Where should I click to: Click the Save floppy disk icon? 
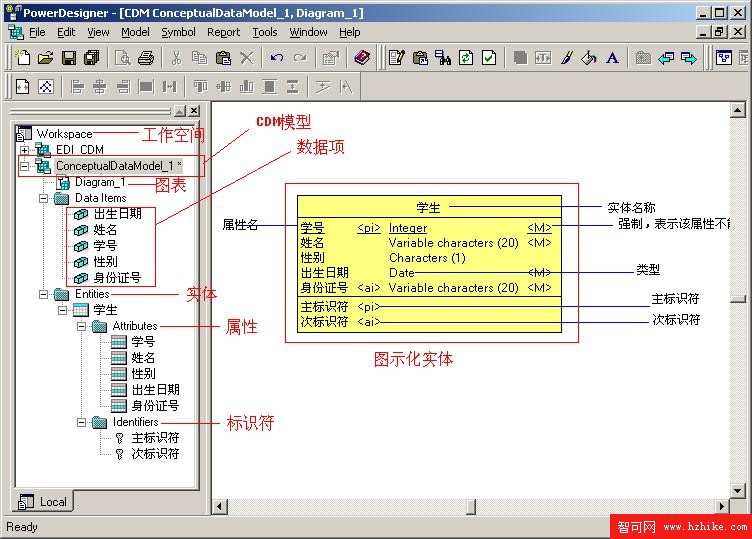69,58
